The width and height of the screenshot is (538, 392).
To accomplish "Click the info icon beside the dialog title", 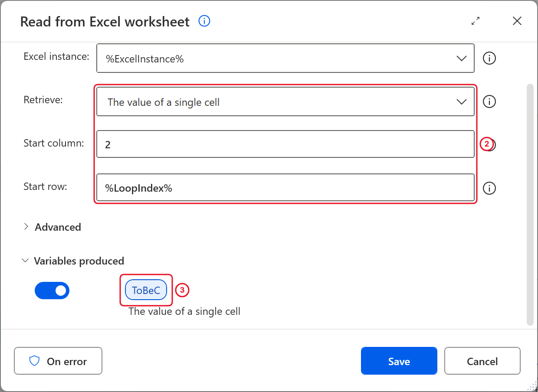I will tap(204, 21).
